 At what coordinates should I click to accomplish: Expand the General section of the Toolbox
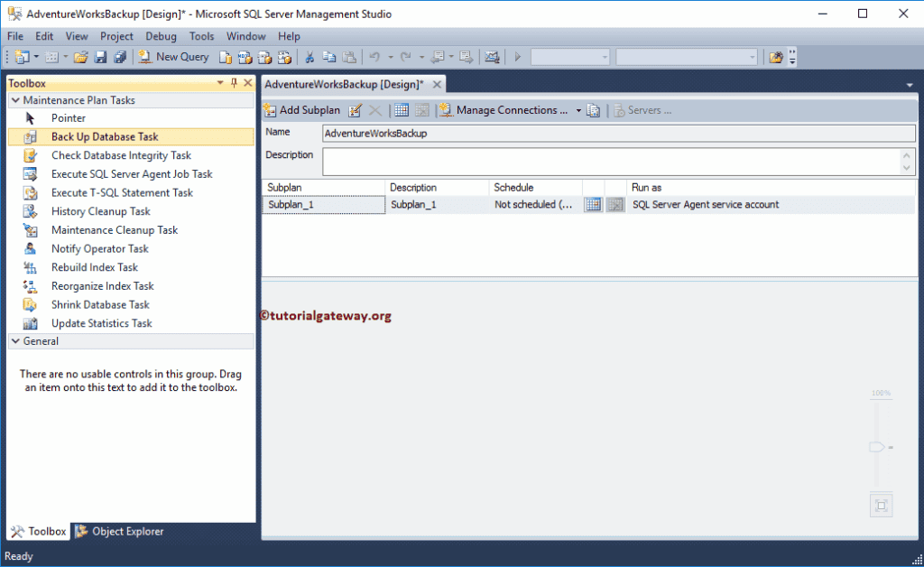[x=14, y=340]
